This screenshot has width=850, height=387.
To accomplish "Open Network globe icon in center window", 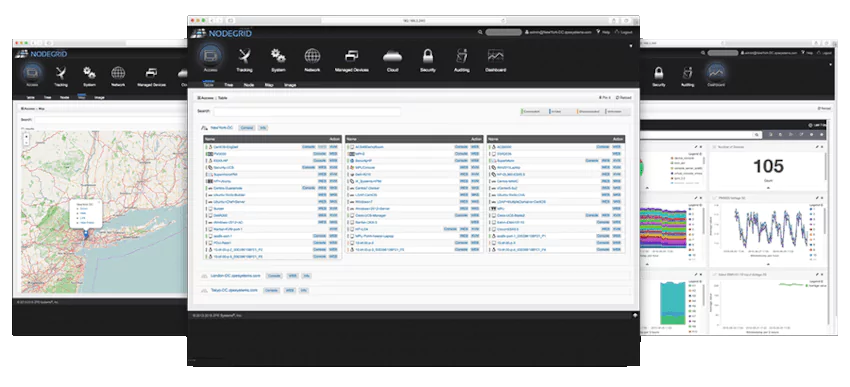I will 312,60.
